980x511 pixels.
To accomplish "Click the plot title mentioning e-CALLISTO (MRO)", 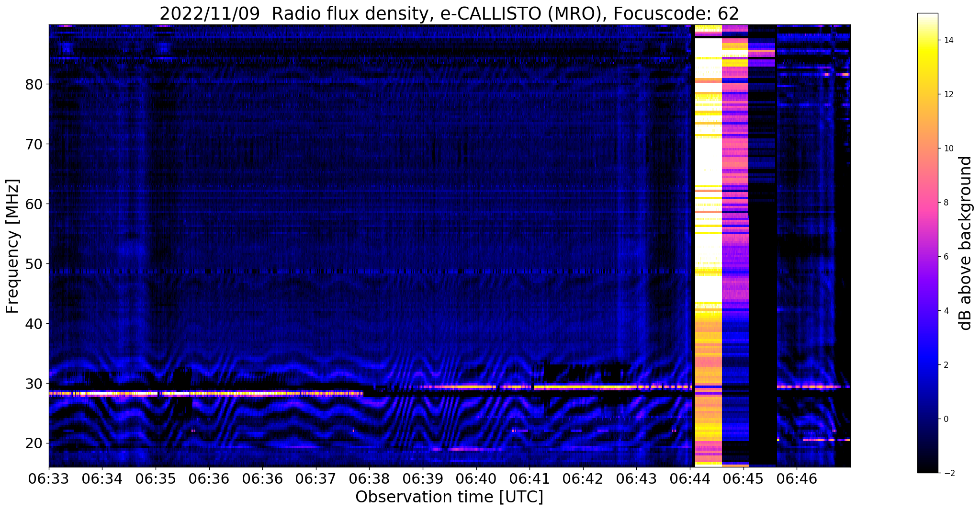I will coord(449,13).
